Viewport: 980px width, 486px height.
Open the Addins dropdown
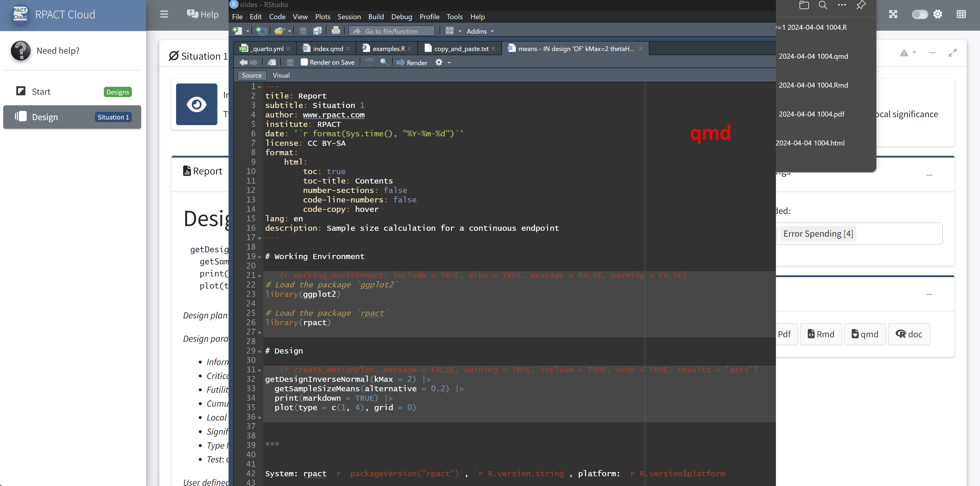click(x=480, y=31)
